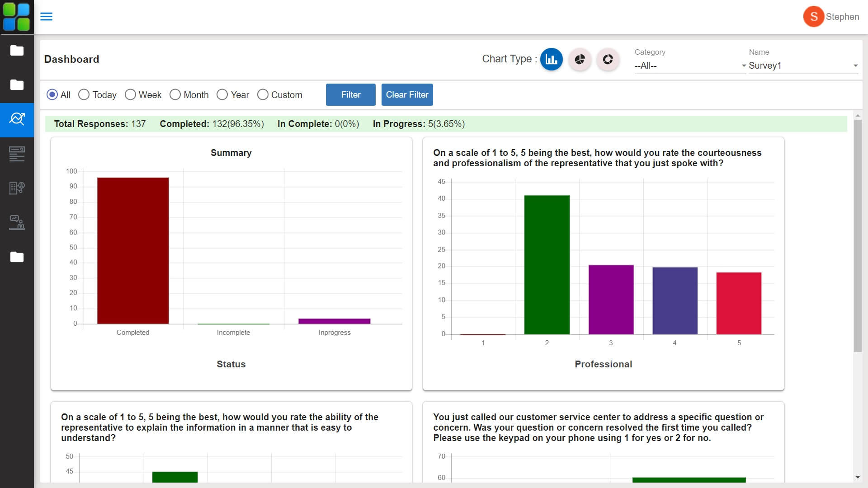Open the bottom folder icon in sidebar
Viewport: 868px width, 488px height.
coord(17,257)
